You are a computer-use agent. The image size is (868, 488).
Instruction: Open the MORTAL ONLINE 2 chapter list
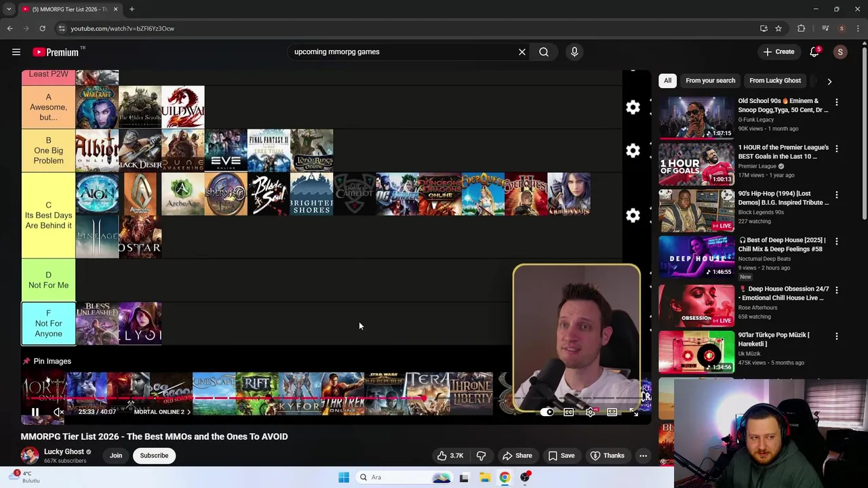(x=162, y=411)
